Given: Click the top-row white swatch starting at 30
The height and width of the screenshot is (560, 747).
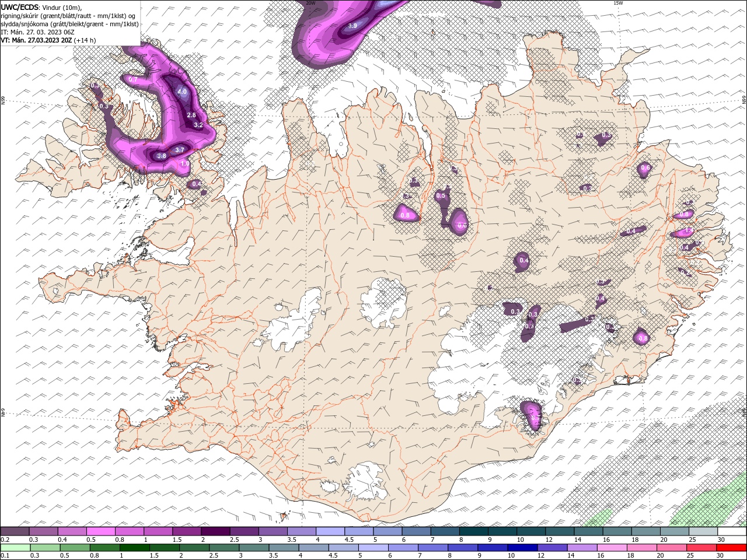Looking at the screenshot, I should point(731,531).
